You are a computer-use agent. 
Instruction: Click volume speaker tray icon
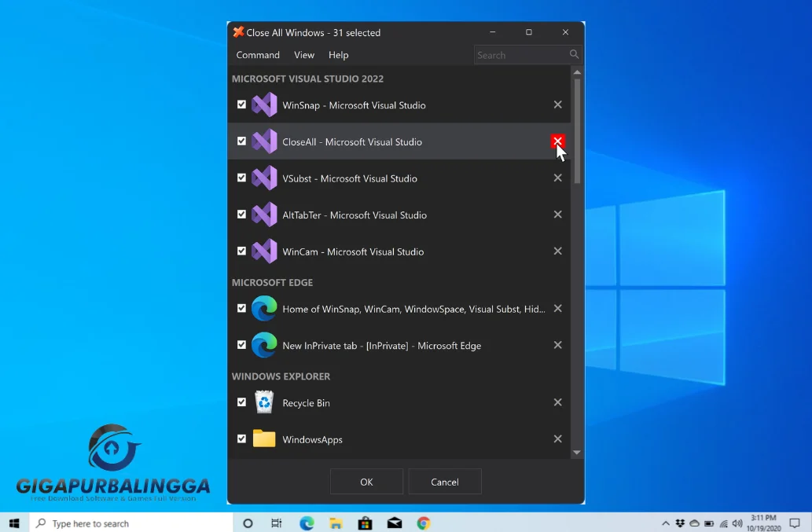click(737, 523)
